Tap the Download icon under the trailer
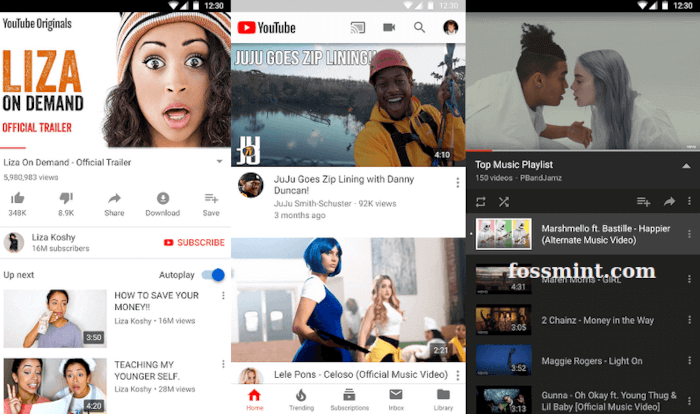The image size is (700, 414). point(163,198)
